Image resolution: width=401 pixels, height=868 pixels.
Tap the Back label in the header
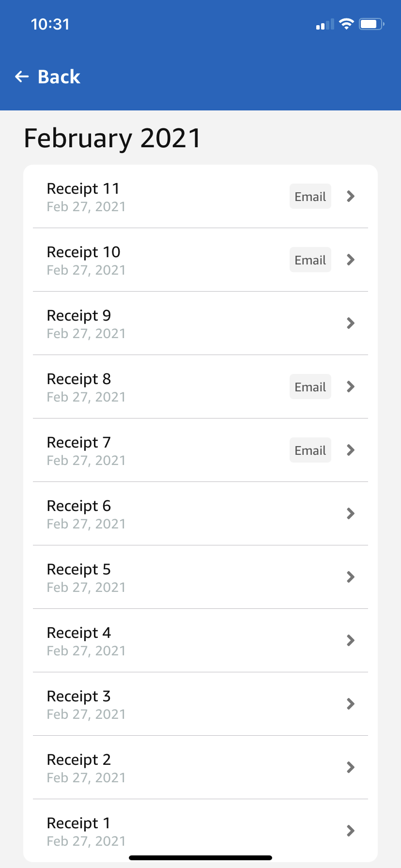click(x=59, y=77)
